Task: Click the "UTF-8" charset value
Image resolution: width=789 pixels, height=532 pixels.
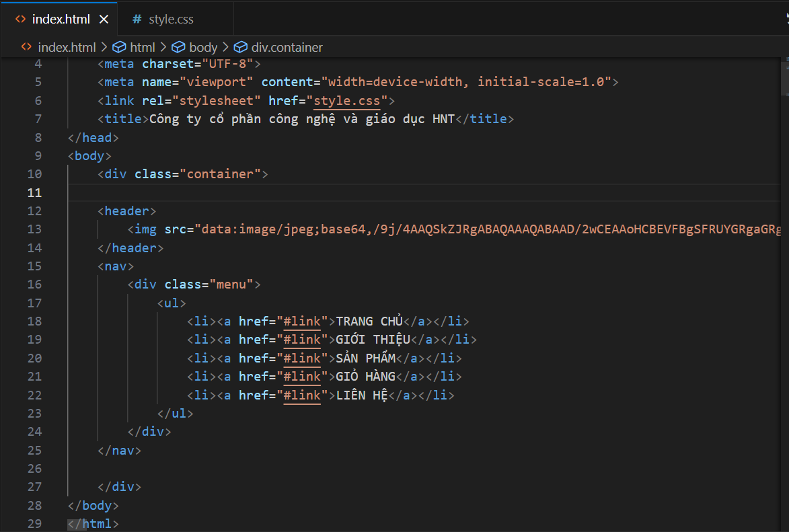Action: pyautogui.click(x=227, y=64)
